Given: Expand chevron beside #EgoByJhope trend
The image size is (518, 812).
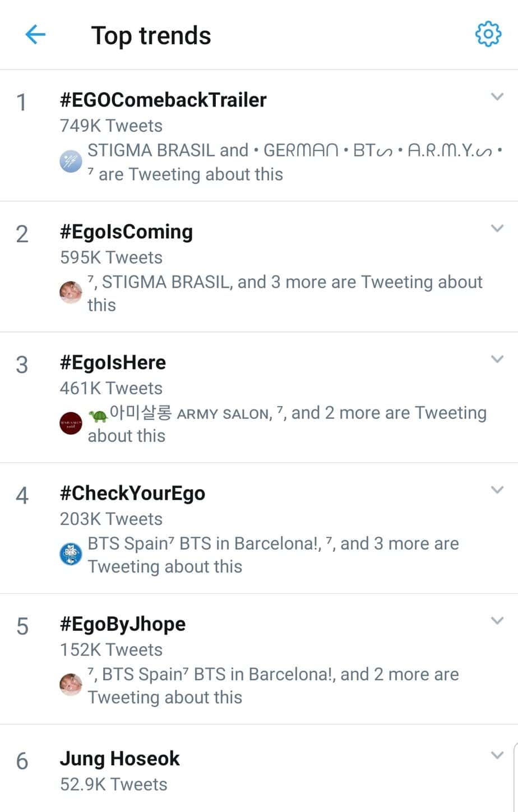Looking at the screenshot, I should click(x=497, y=620).
